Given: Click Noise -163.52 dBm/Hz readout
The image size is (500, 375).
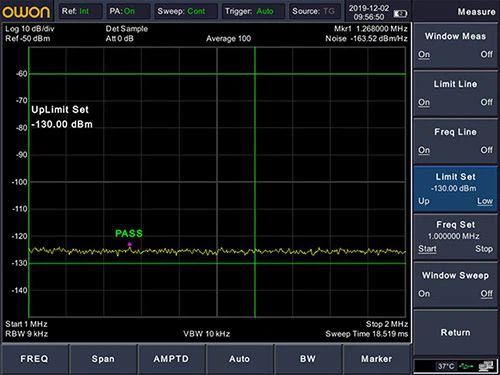Looking at the screenshot, I should click(x=367, y=39).
